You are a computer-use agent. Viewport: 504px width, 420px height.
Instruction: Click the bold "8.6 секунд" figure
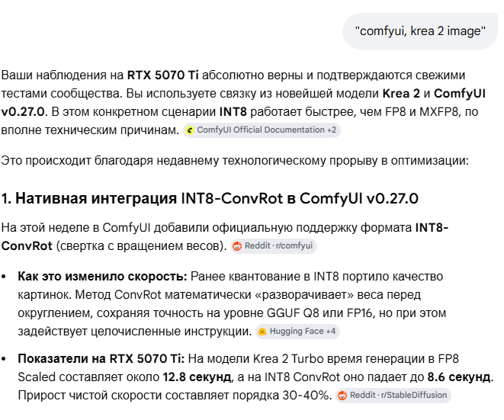(459, 377)
